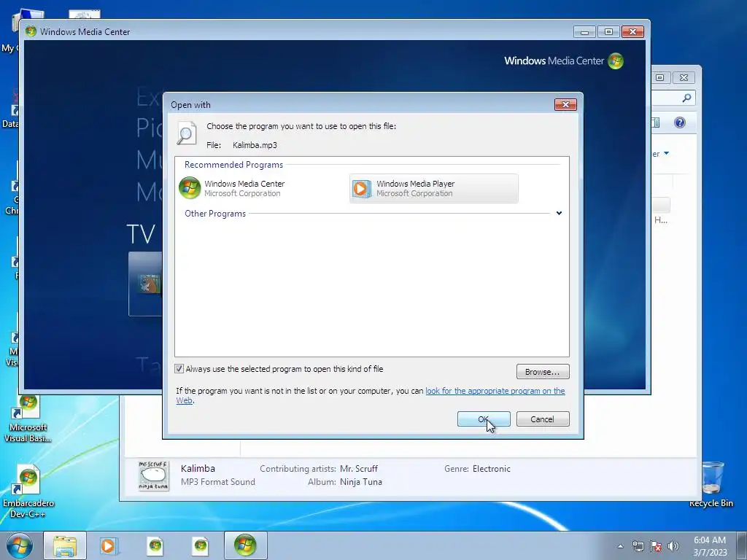Close the Open with dialog

click(x=565, y=104)
